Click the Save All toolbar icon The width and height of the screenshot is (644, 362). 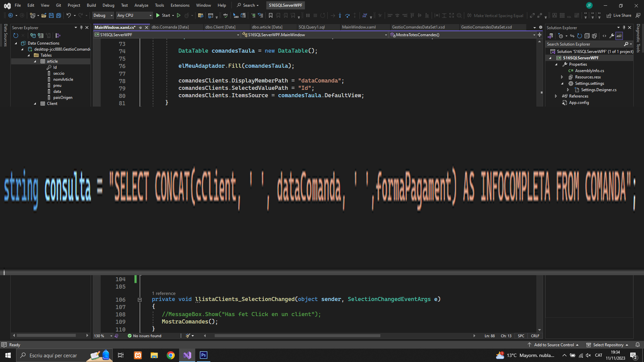tap(59, 15)
